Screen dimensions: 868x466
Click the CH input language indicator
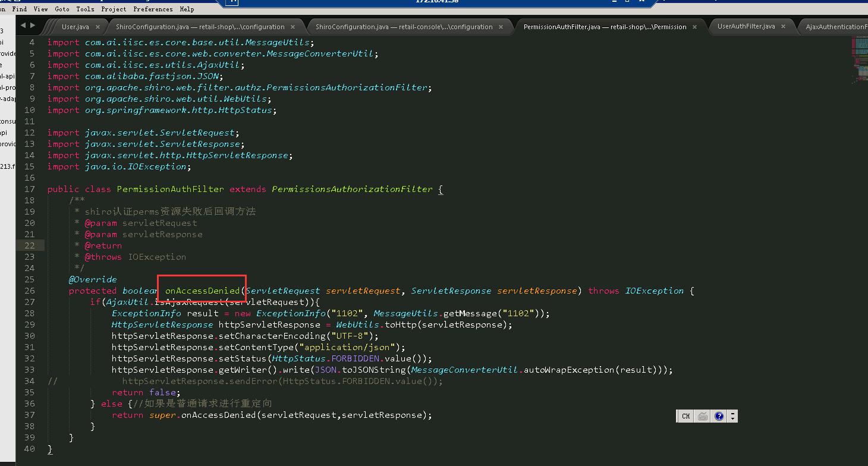pos(685,416)
